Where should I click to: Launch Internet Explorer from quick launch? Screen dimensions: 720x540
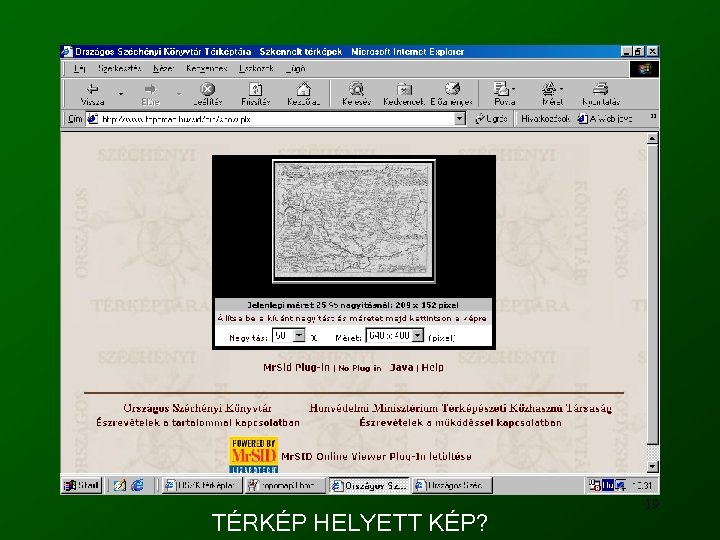(137, 485)
